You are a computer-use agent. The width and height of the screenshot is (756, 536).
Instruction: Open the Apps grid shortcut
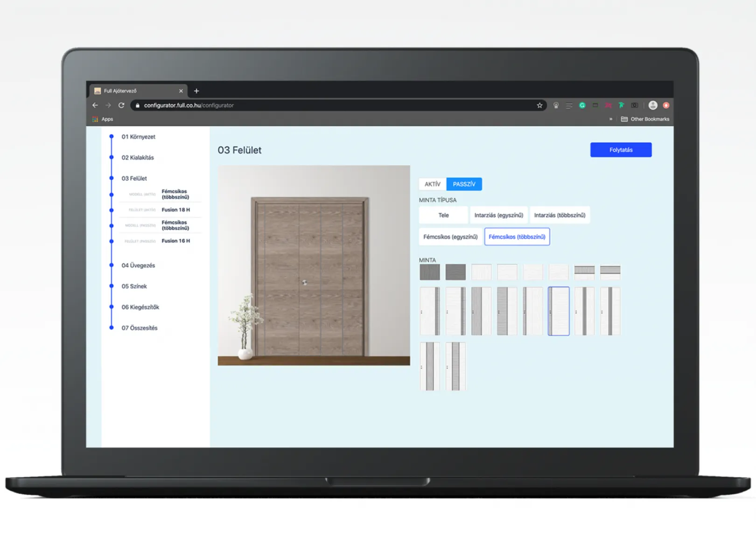103,119
